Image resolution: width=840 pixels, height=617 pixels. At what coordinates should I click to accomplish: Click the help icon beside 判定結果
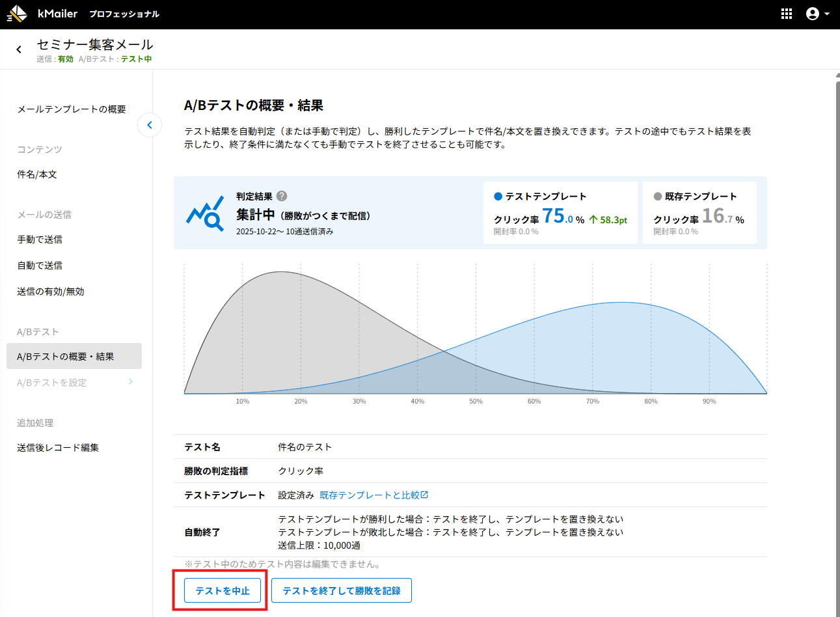[x=282, y=196]
